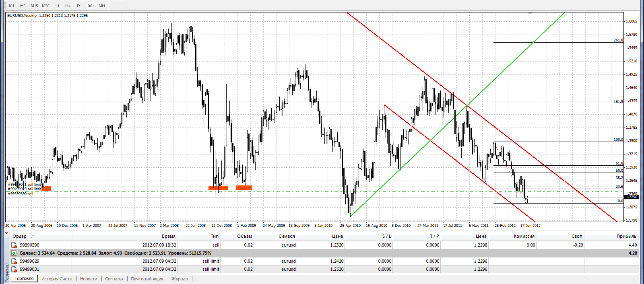The width and height of the screenshot is (644, 284).
Task: Click the current price marker 1.2296
Action: pos(632,197)
